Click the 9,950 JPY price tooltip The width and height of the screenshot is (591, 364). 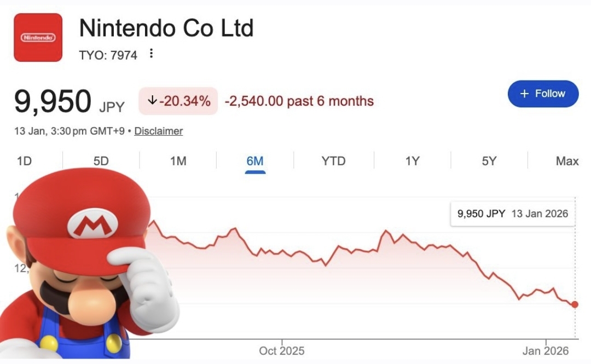[x=513, y=213]
